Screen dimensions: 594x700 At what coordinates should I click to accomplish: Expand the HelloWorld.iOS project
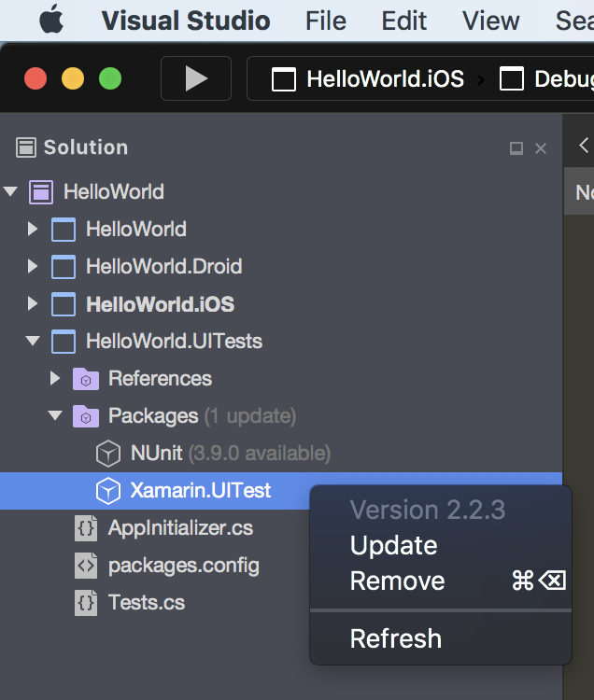32,303
